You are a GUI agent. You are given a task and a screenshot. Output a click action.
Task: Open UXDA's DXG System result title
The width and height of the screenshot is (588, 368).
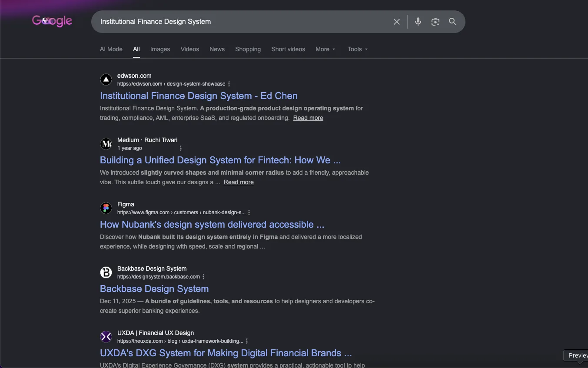pos(226,353)
